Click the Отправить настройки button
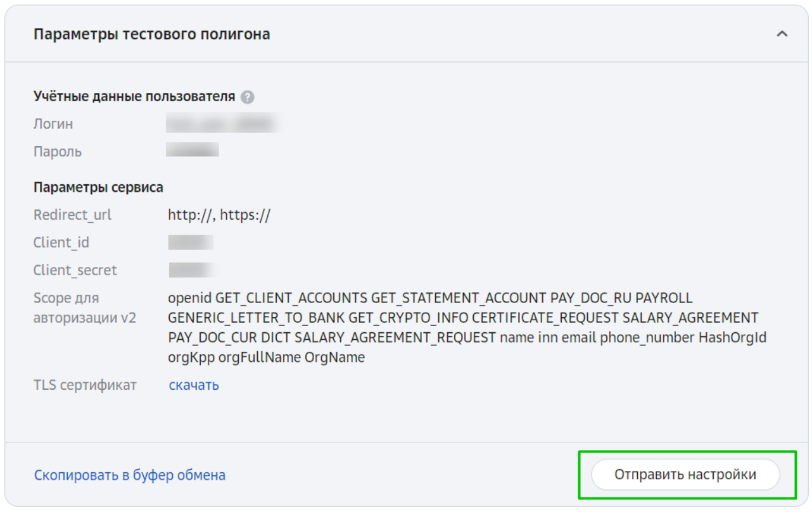 tap(685, 475)
